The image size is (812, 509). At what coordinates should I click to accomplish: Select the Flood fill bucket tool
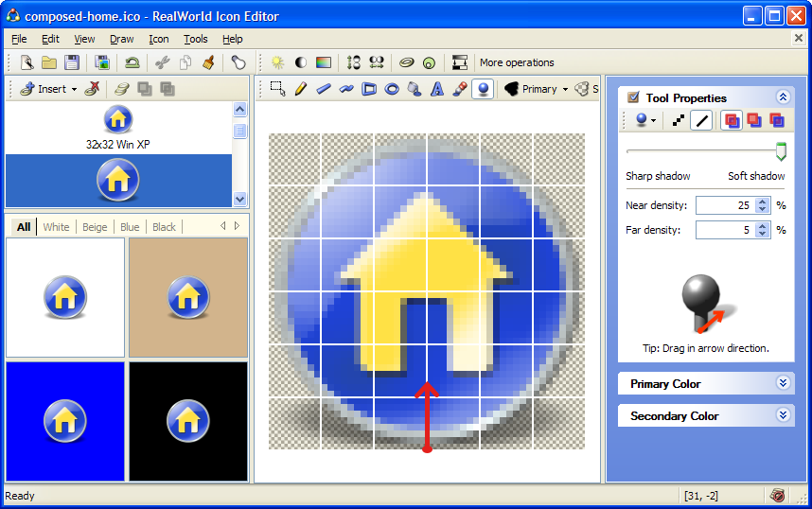coord(415,89)
